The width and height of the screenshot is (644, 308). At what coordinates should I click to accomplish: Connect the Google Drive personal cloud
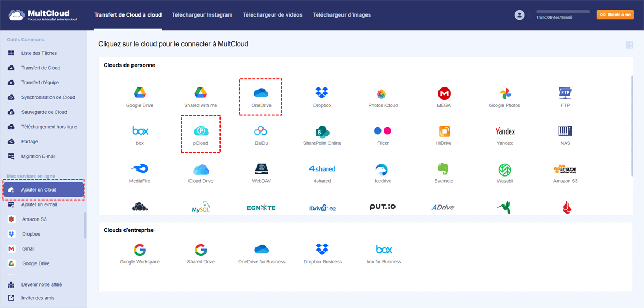[140, 97]
